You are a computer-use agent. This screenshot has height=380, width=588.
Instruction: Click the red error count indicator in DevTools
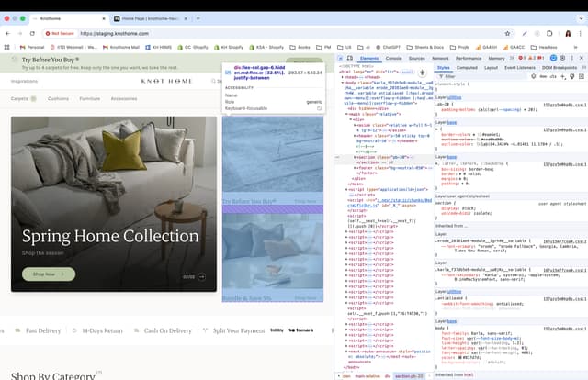(x=522, y=58)
